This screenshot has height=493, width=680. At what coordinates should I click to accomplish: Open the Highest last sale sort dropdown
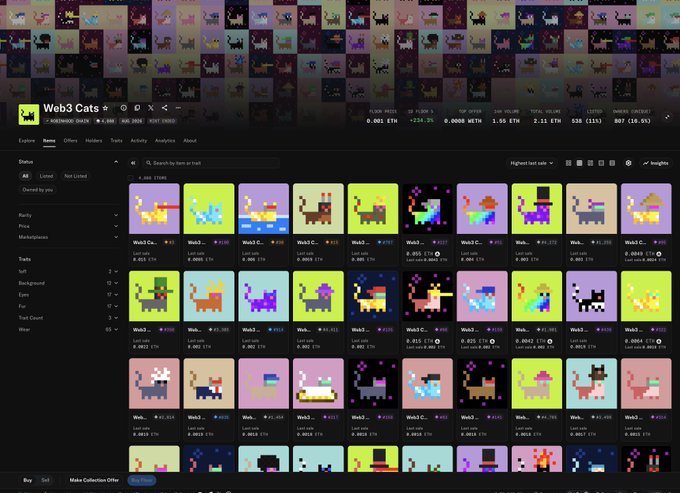click(x=532, y=163)
